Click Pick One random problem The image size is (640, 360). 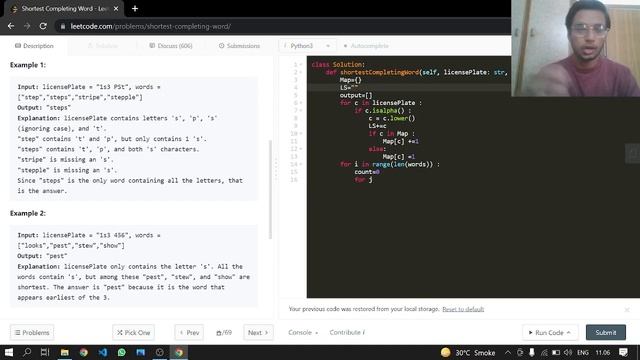tap(133, 333)
